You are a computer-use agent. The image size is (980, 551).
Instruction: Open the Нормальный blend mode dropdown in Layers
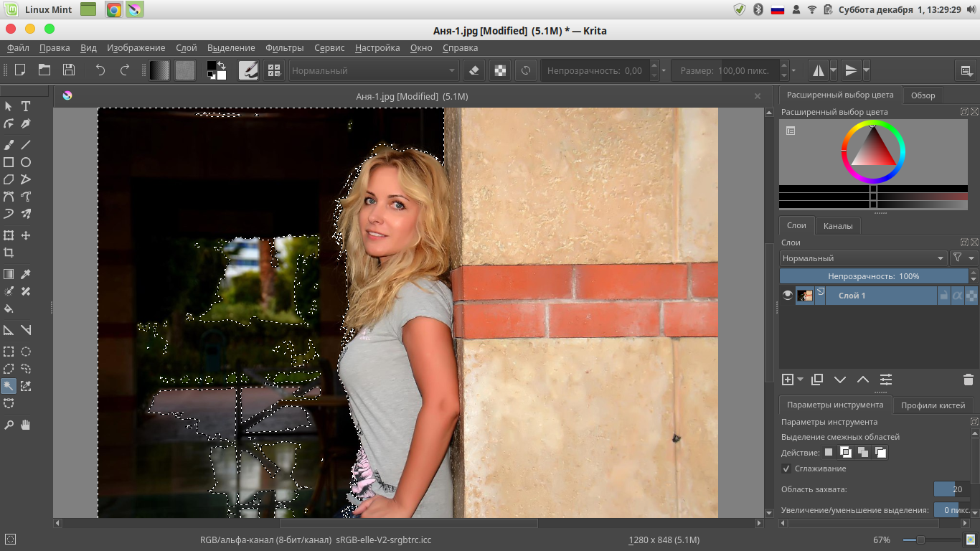(x=864, y=258)
